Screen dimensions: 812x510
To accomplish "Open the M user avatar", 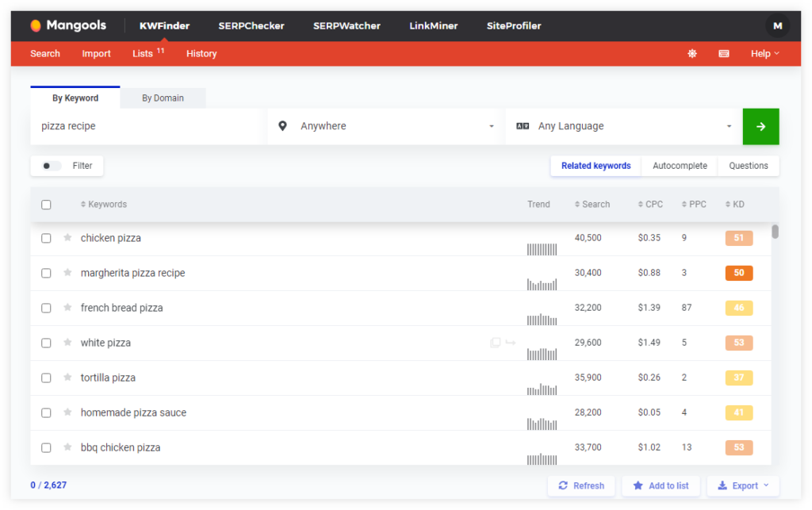I will click(x=777, y=26).
